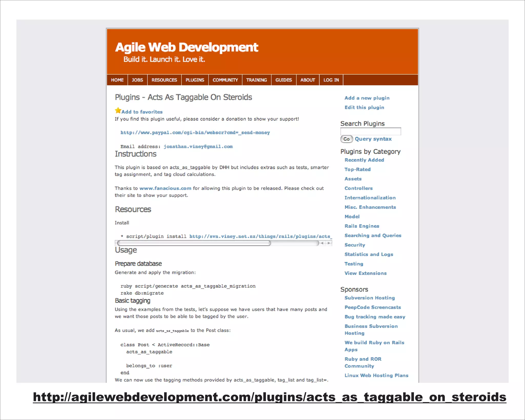Click the Plugins - Acts As Taggable On Steroids heading
The height and width of the screenshot is (420, 525).
(183, 97)
